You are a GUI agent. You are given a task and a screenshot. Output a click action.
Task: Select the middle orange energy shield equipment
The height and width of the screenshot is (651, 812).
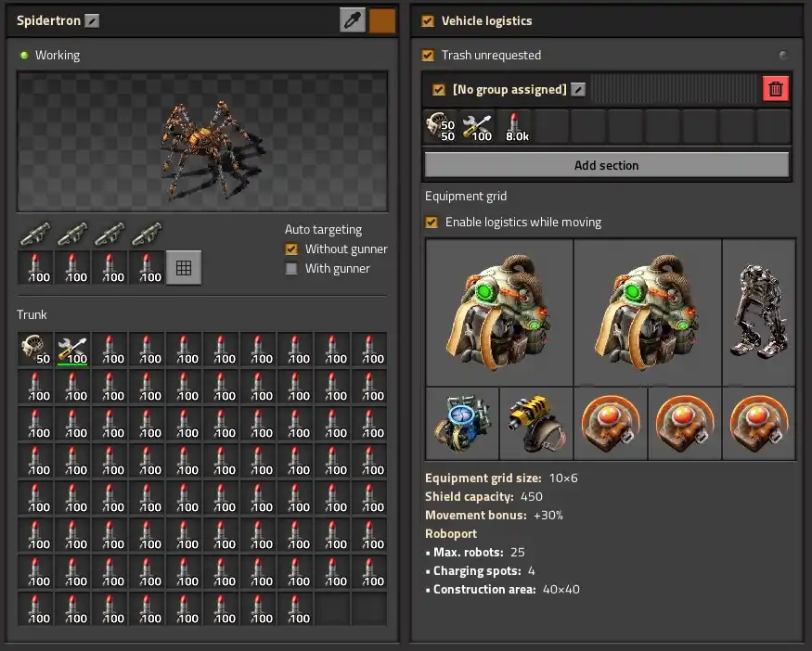click(x=685, y=423)
